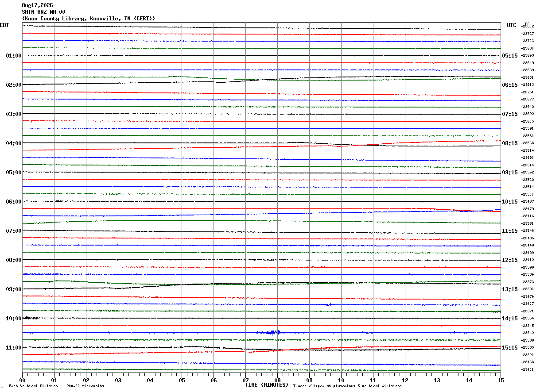Click the DC offset value '-23631'

click(x=527, y=77)
